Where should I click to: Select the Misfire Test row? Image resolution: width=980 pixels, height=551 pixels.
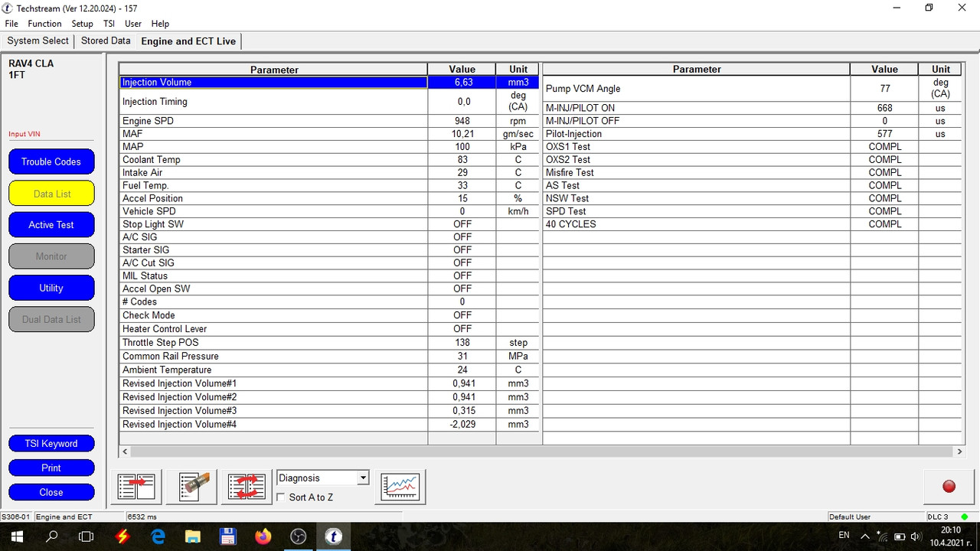click(753, 172)
